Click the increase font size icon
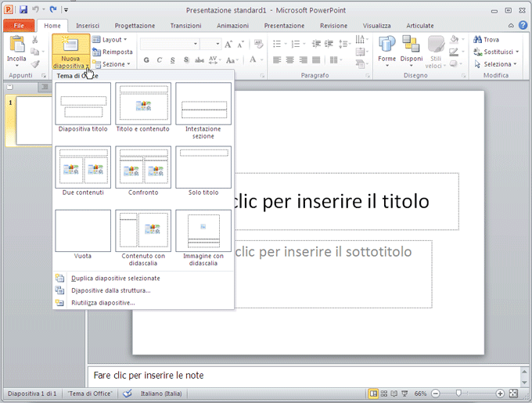Image resolution: width=532 pixels, height=403 pixels. [228, 44]
